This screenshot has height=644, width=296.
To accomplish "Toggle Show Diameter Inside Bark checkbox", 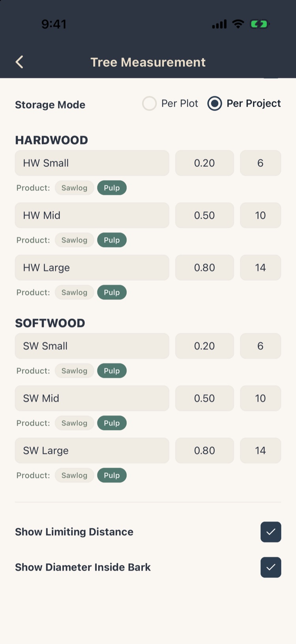I will point(271,567).
